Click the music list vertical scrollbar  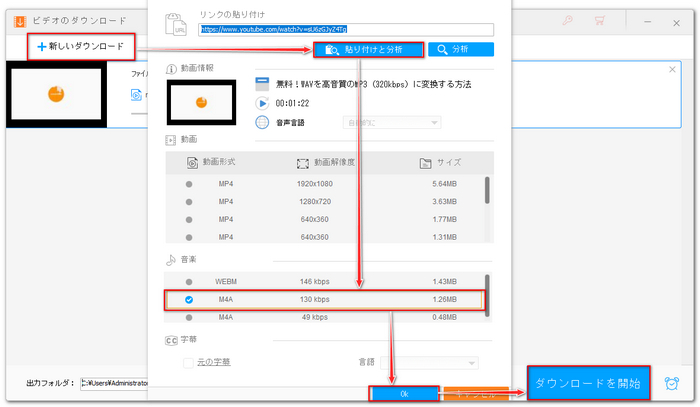pos(487,295)
